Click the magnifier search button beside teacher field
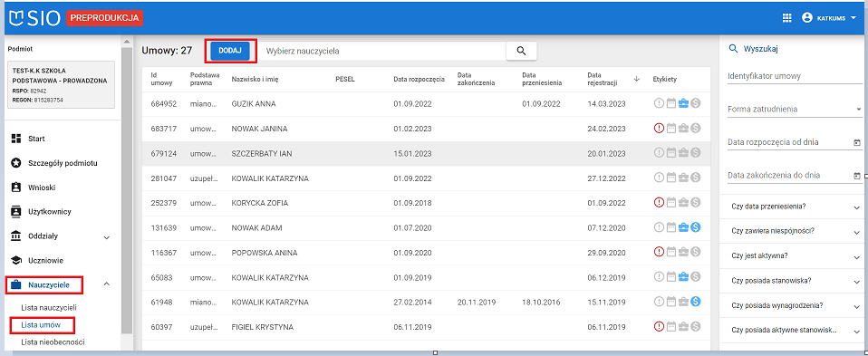Viewport: 868px width, 356px height. [x=521, y=51]
